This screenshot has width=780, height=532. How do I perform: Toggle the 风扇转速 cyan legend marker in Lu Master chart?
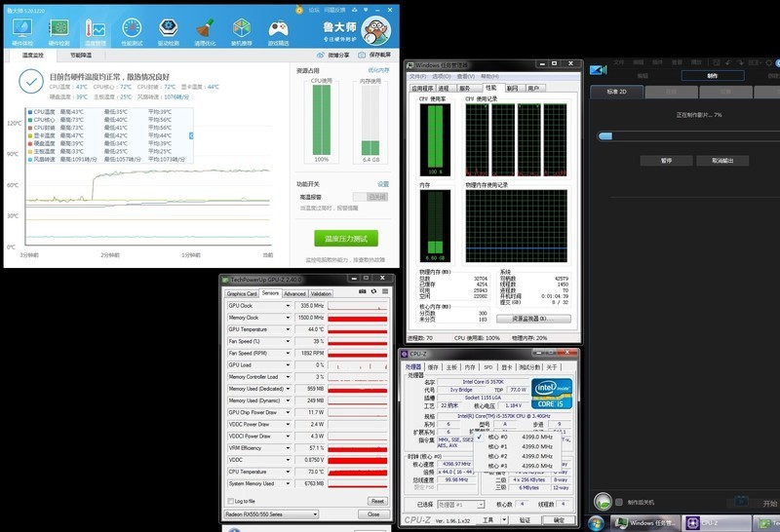pos(30,160)
